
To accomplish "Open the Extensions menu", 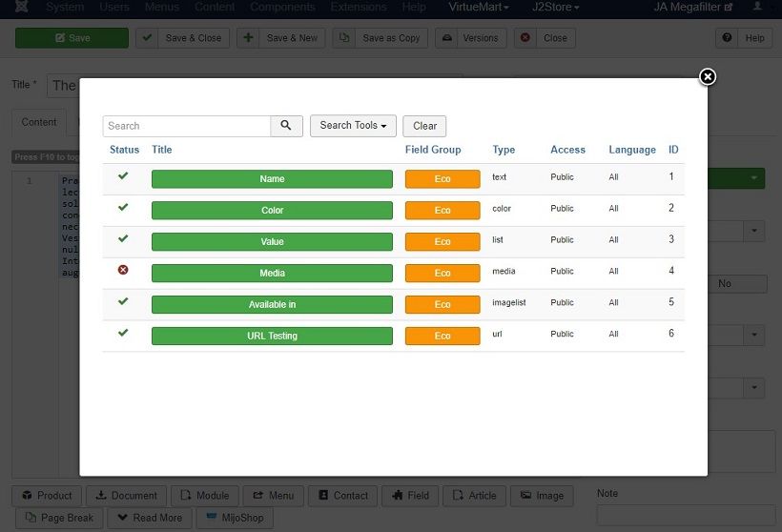I will point(359,7).
